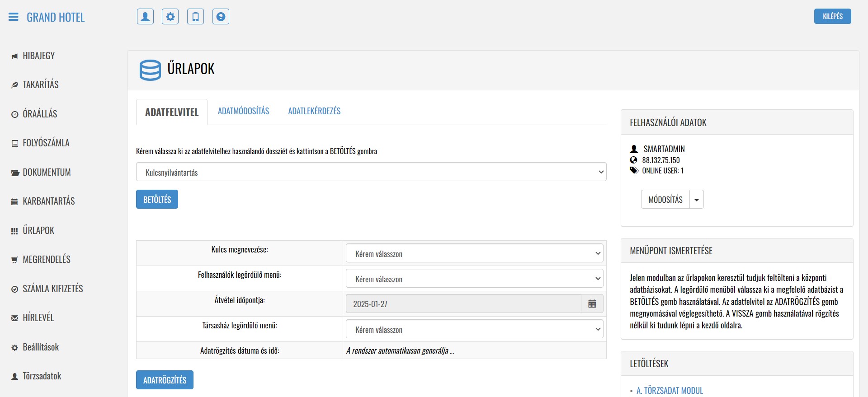The height and width of the screenshot is (397, 868).
Task: Switch to the ADATLEKÉRDEZÉS tab
Action: (314, 111)
